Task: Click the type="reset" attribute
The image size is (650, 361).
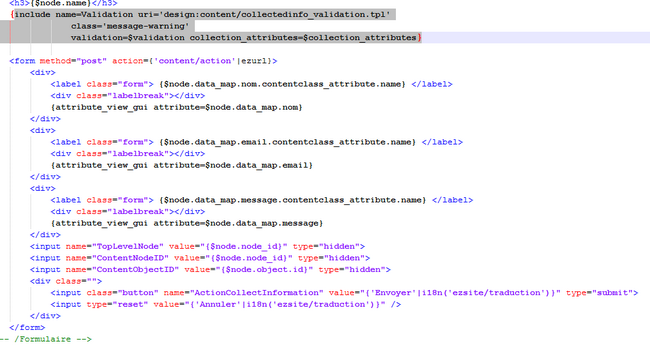Action: click(117, 305)
